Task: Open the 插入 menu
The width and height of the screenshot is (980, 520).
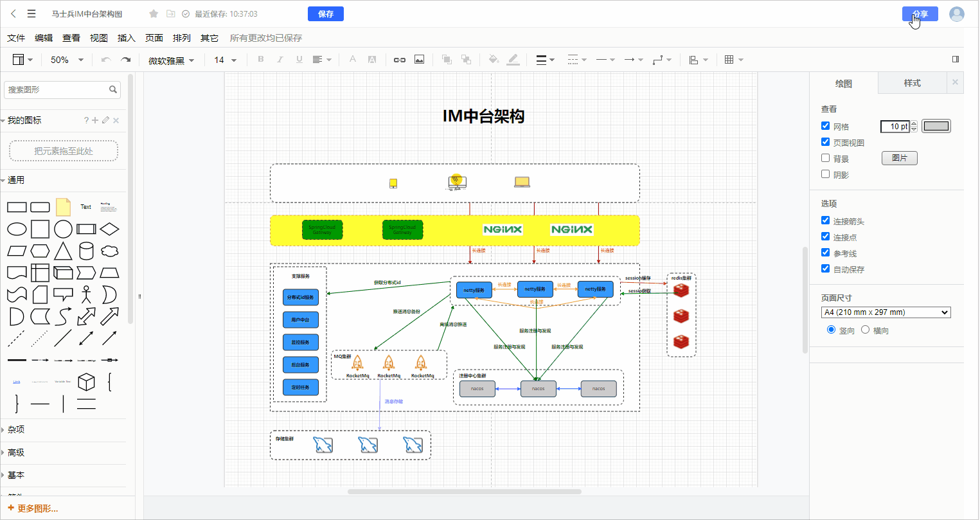Action: (127, 38)
